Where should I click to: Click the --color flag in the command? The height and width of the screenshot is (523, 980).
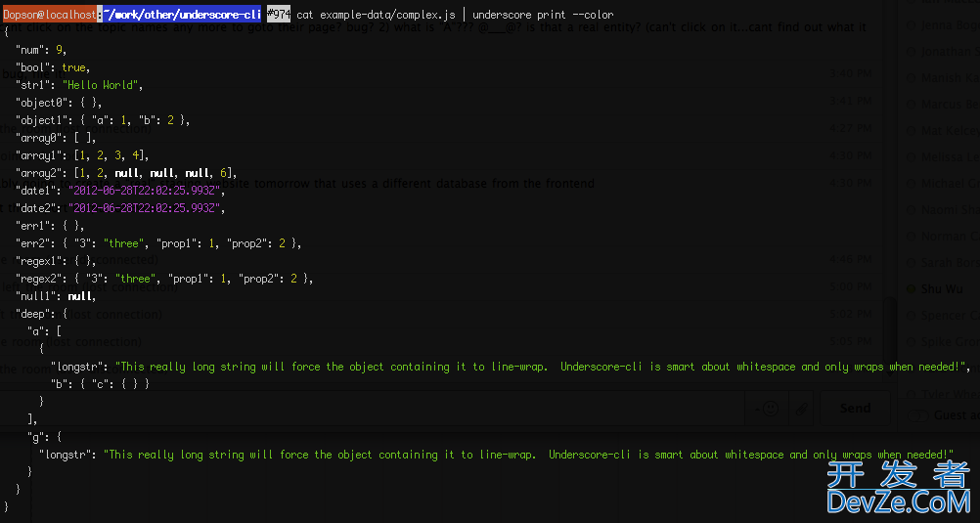[593, 15]
